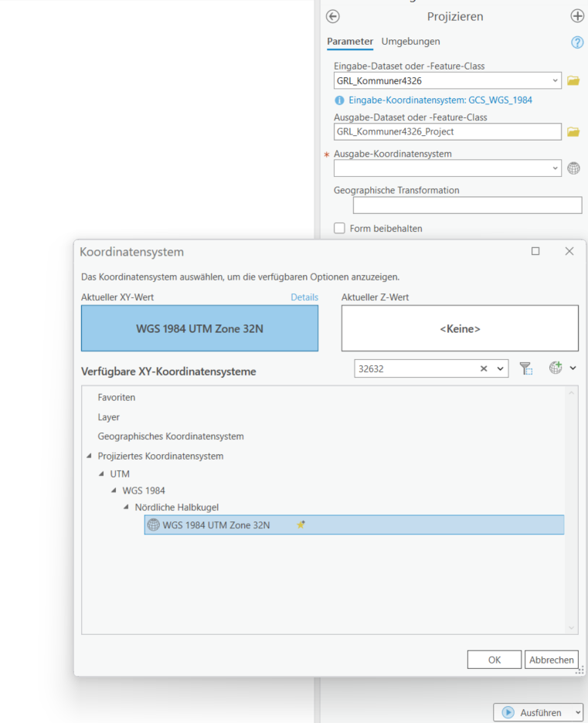Viewport: 588px width, 723px height.
Task: Click the globe icon of UTM Zone 32N row
Action: (153, 524)
